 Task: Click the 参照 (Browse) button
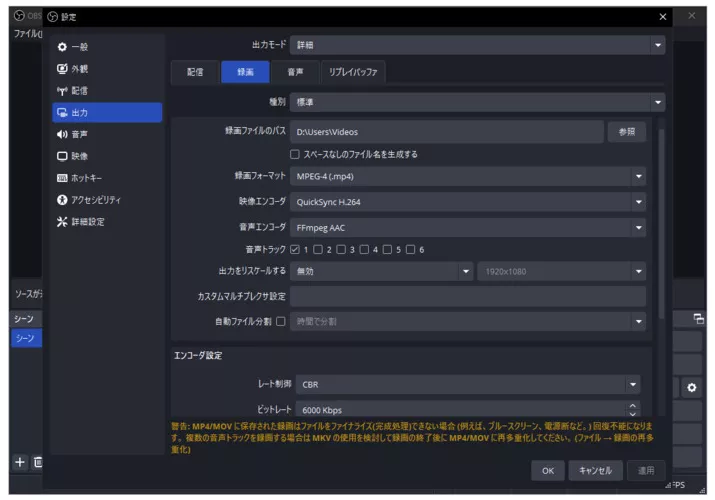[x=627, y=132]
